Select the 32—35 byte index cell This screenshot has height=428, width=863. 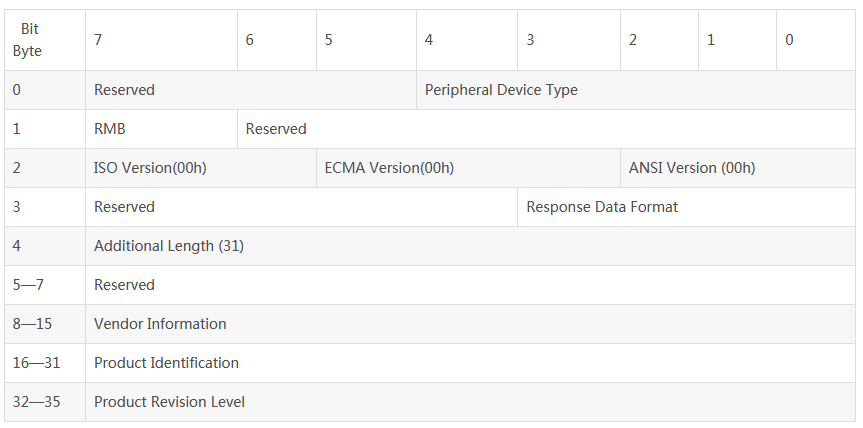point(45,402)
